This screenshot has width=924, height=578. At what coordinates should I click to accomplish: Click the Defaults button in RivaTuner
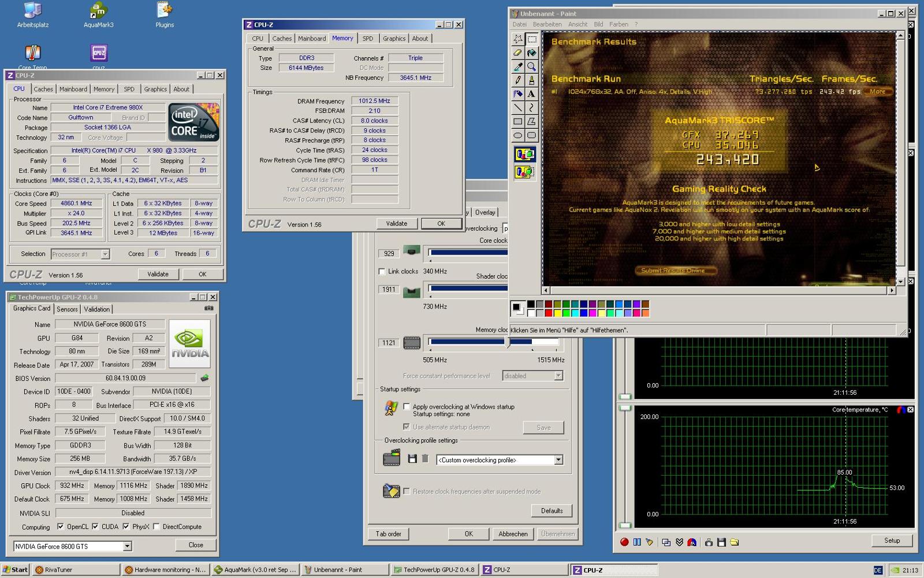(x=552, y=511)
